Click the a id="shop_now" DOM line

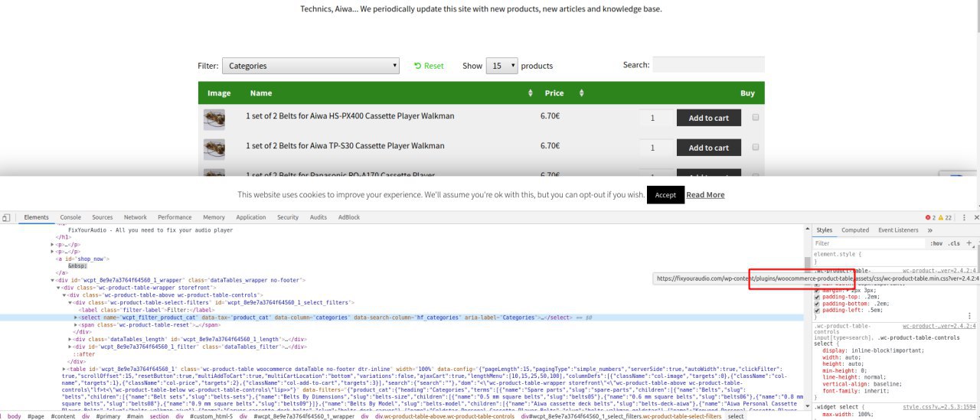click(81, 259)
